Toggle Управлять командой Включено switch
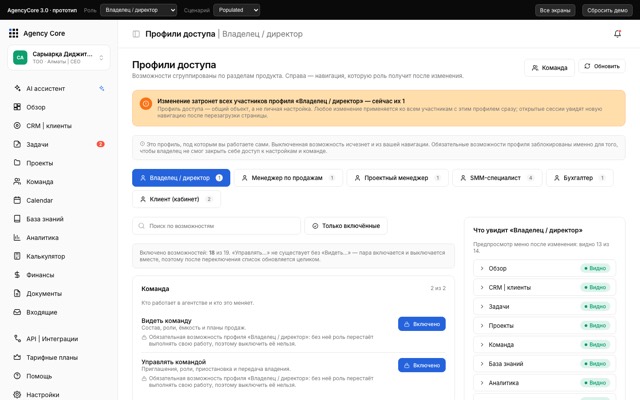 (x=422, y=365)
